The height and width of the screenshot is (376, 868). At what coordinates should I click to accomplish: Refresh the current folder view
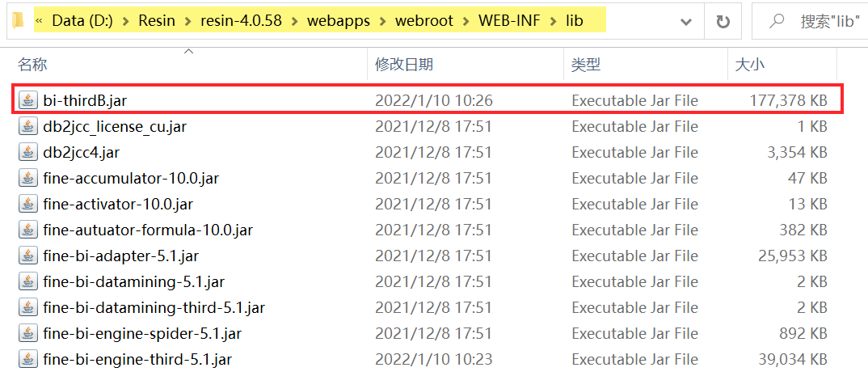pos(723,21)
